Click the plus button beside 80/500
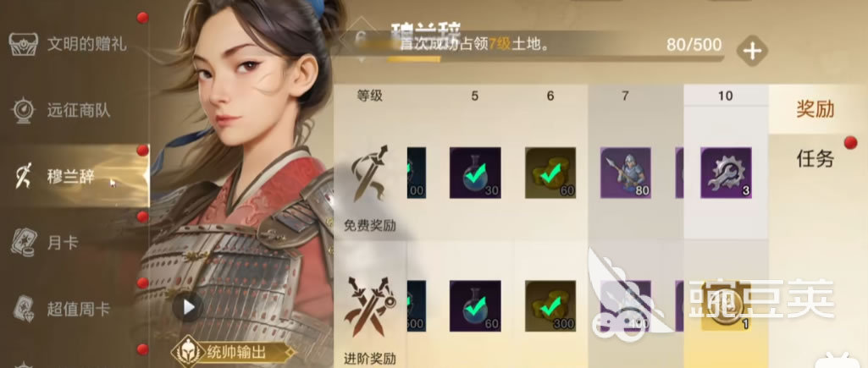Image resolution: width=868 pixels, height=368 pixels. click(752, 51)
